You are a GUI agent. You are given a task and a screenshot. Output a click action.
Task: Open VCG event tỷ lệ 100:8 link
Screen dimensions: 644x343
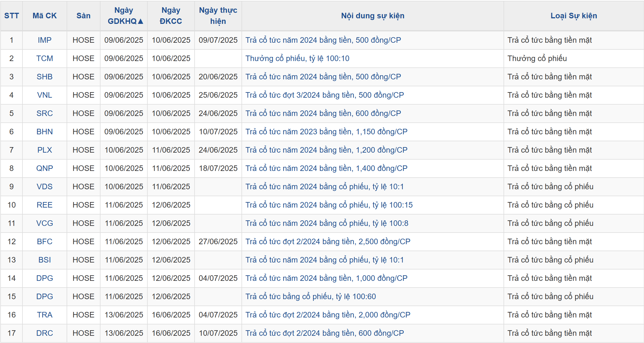click(x=327, y=223)
